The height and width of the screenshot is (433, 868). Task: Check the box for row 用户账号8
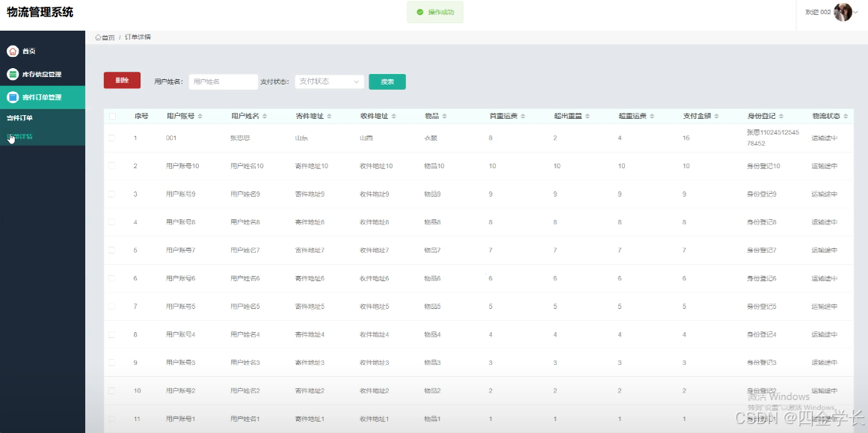pos(112,222)
